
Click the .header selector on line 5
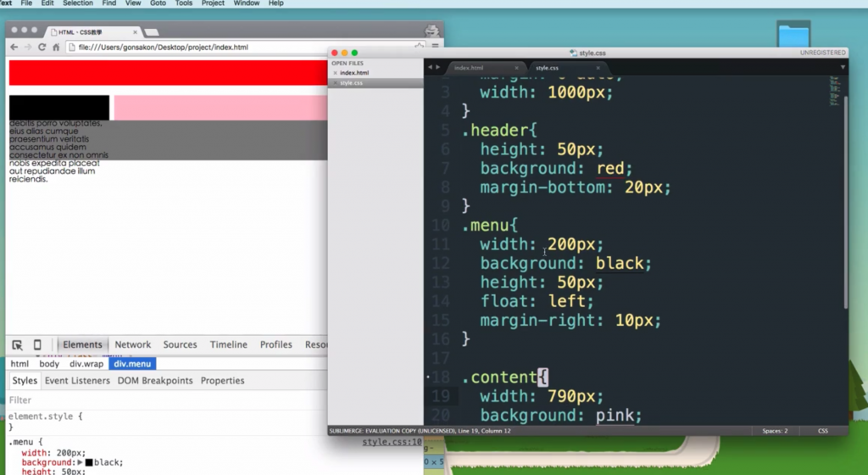click(495, 130)
